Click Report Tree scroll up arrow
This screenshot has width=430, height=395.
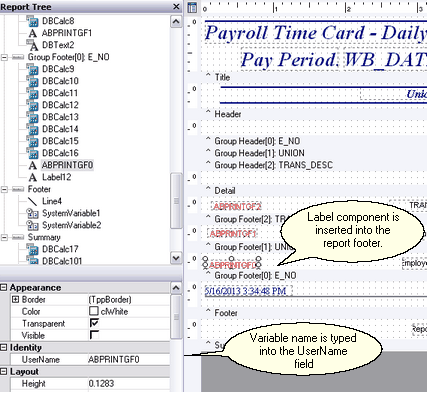coord(176,22)
